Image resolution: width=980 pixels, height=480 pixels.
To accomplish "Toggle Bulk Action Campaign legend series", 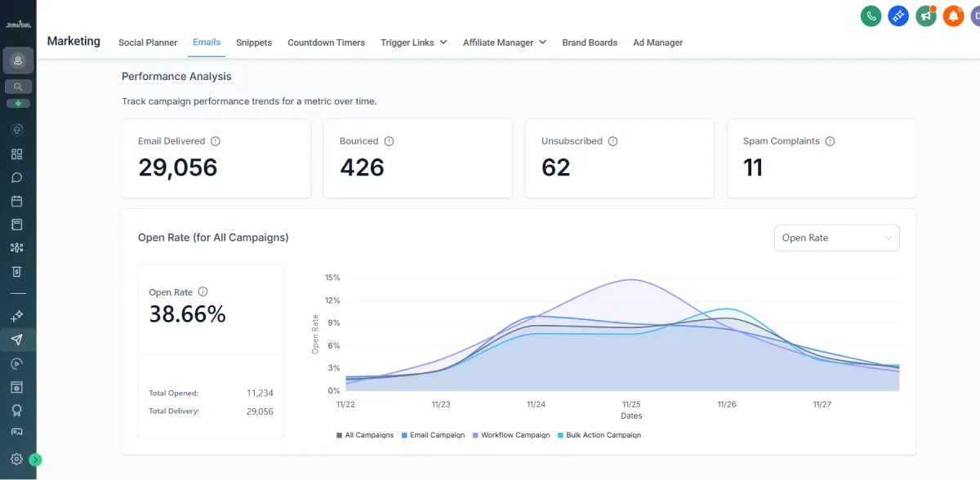I will click(599, 435).
